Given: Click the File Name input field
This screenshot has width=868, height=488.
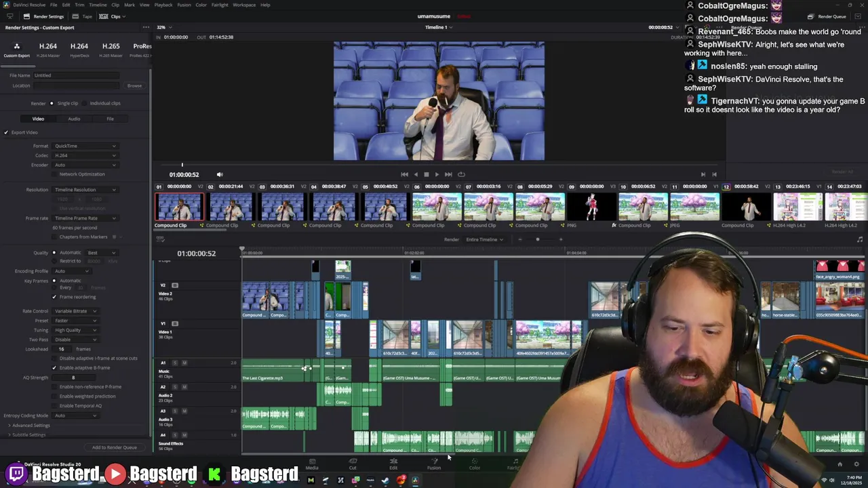Looking at the screenshot, I should (x=77, y=75).
